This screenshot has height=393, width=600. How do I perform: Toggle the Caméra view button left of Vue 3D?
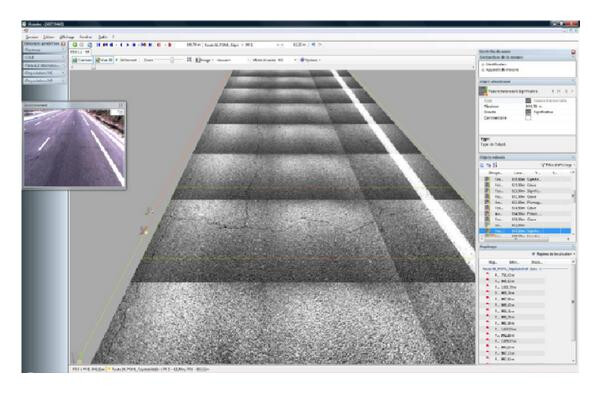point(83,60)
